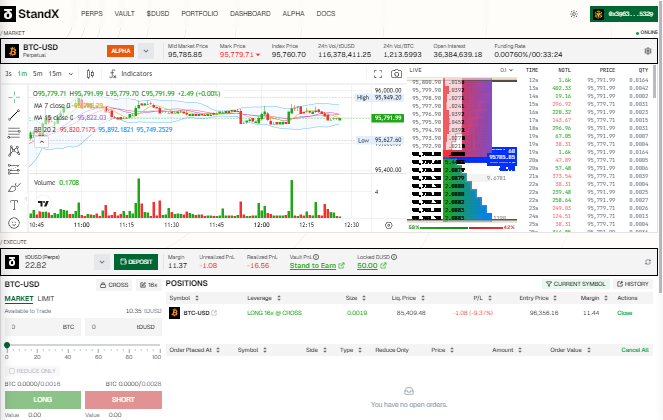The image size is (663, 420).
Task: Go to the $DUSD page
Action: [x=158, y=14]
